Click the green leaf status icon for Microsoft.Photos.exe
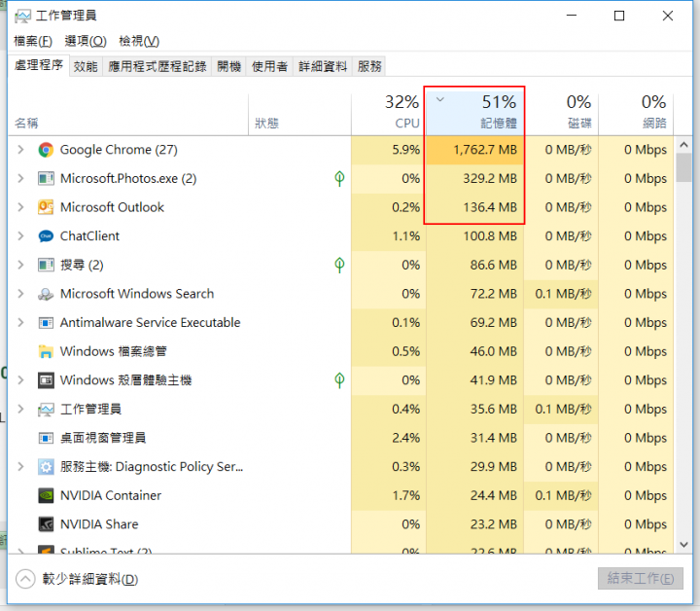The width and height of the screenshot is (700, 611). [339, 179]
